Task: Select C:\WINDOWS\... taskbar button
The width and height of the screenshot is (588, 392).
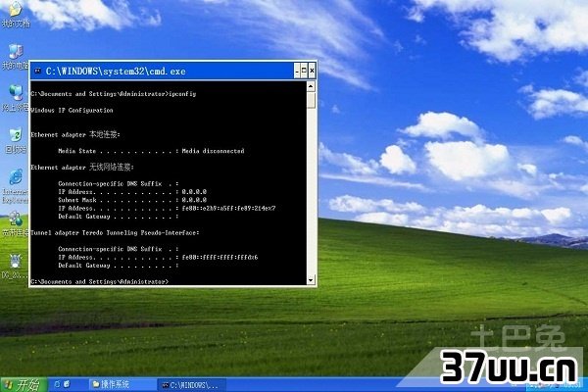Action: 192,385
